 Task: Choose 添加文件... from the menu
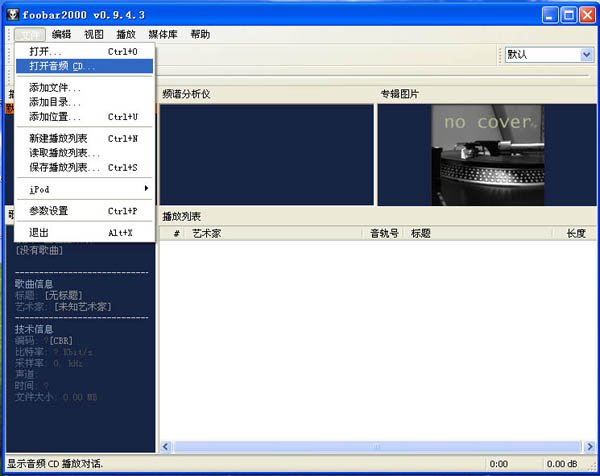point(85,88)
